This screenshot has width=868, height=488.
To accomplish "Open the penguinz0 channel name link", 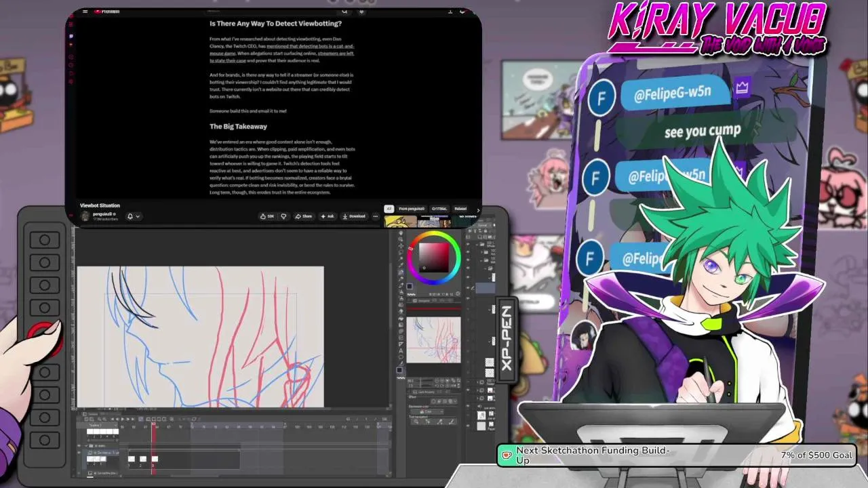I will [x=103, y=214].
